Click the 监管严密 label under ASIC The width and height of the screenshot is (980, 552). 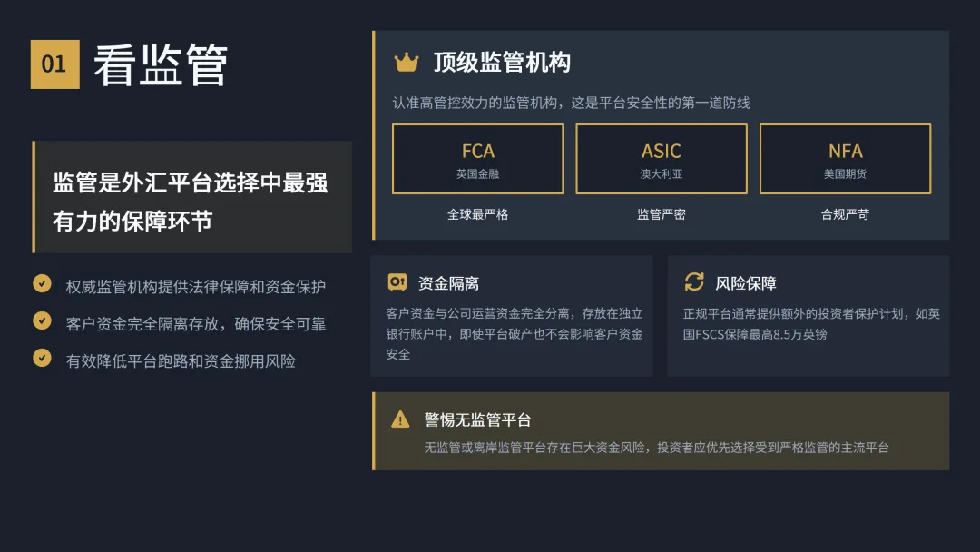[661, 215]
